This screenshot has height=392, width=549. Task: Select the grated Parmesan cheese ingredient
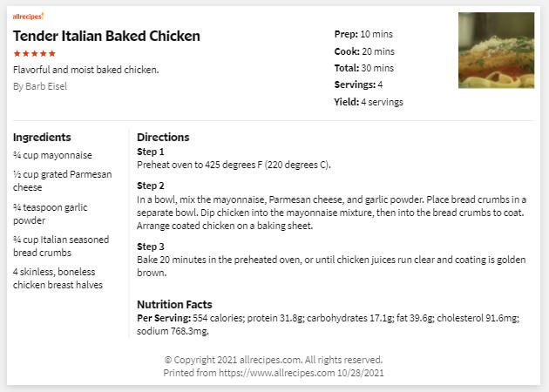63,180
